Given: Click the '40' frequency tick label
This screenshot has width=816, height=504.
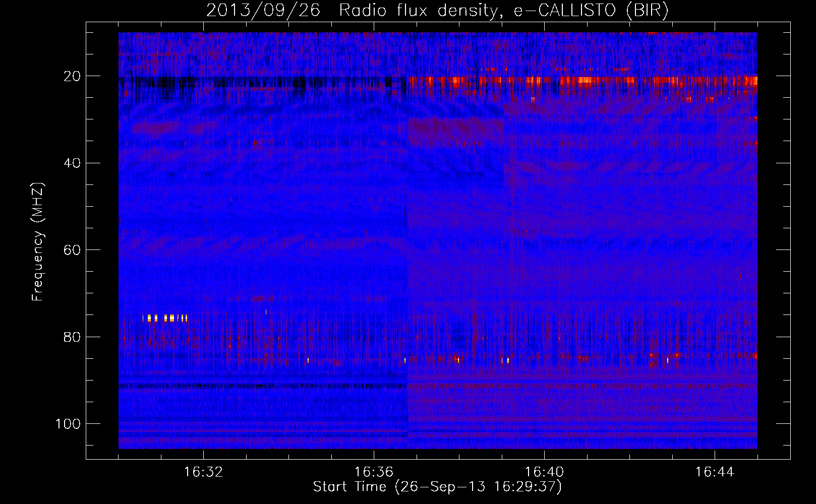Looking at the screenshot, I should pyautogui.click(x=72, y=163).
